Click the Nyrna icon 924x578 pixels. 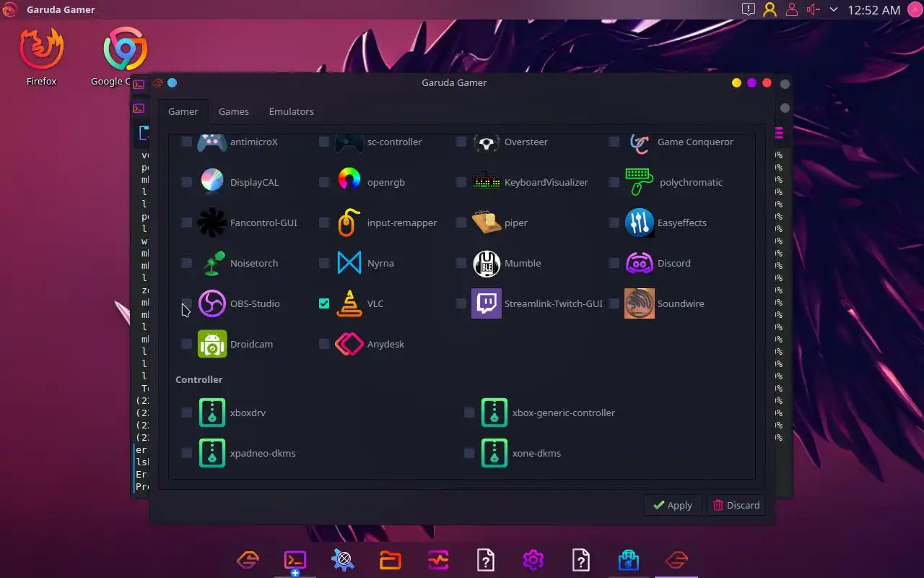click(x=349, y=263)
